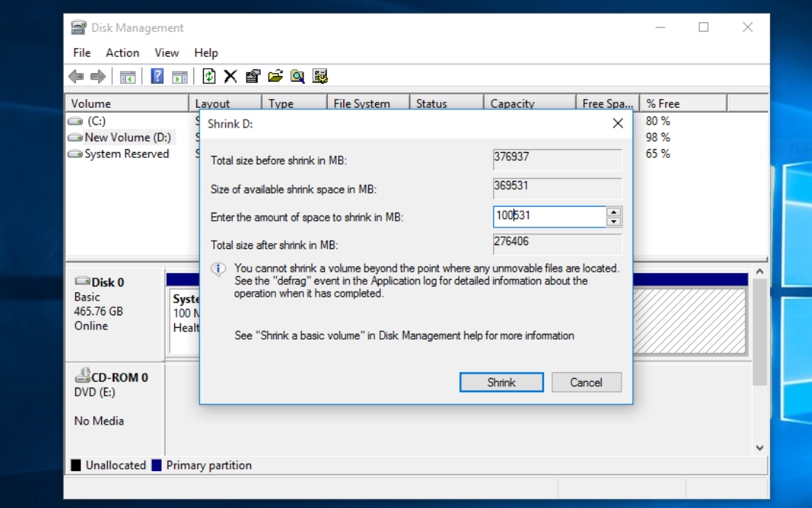Click the Refresh toolbar icon
812x508 pixels.
coord(209,77)
